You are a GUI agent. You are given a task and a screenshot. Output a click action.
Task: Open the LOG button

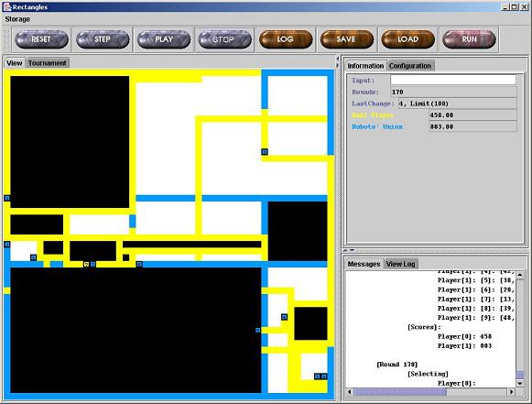(x=286, y=39)
